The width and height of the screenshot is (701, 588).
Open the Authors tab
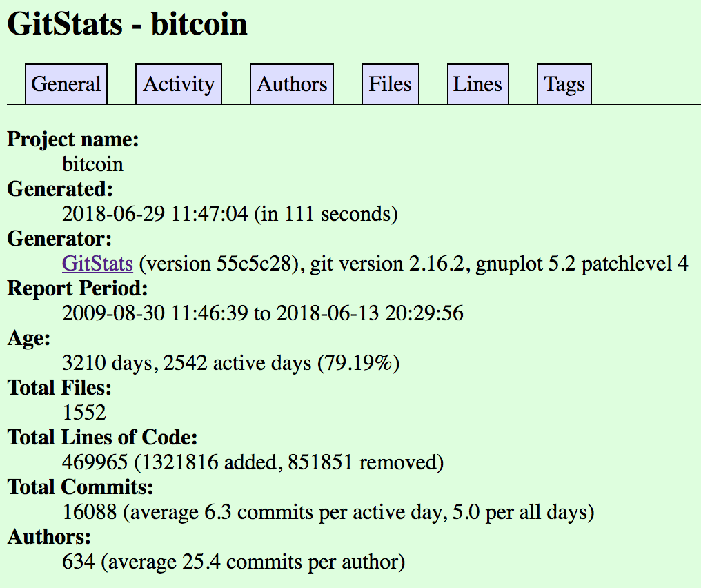pyautogui.click(x=292, y=84)
